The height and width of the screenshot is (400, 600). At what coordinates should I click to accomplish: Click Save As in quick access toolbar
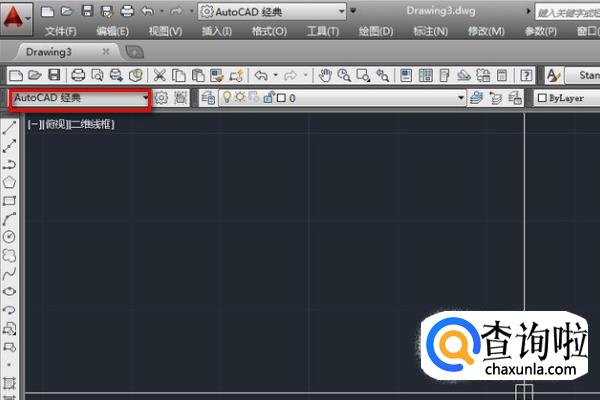point(107,11)
